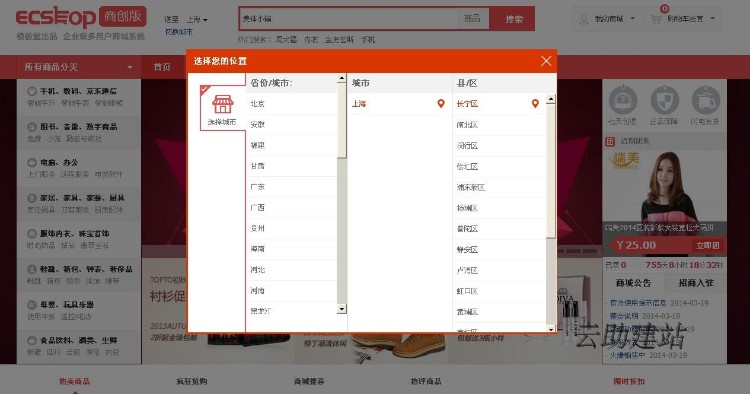Image resolution: width=750 pixels, height=394 pixels.
Task: Click the shopping cart icon
Action: click(656, 19)
